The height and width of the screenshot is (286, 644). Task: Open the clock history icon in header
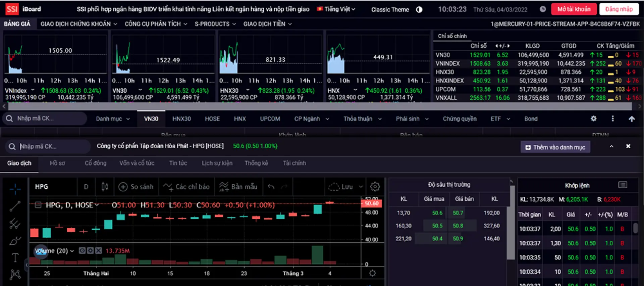click(x=543, y=9)
